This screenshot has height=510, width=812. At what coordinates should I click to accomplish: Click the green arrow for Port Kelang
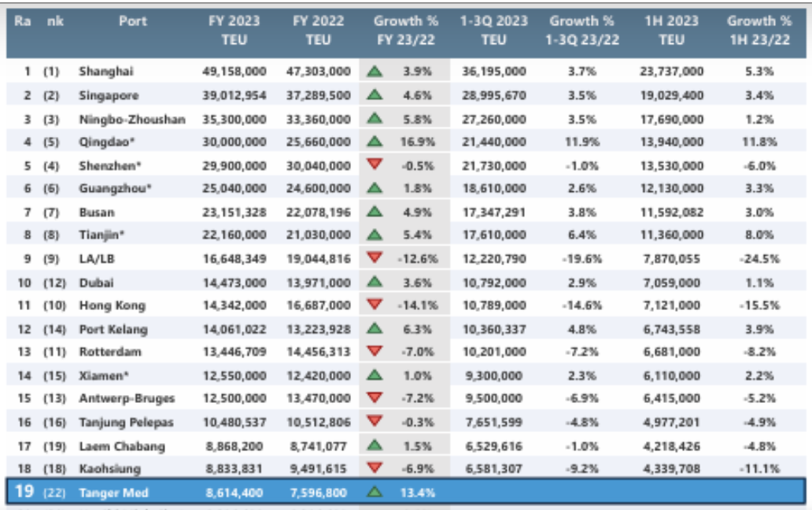coord(375,328)
